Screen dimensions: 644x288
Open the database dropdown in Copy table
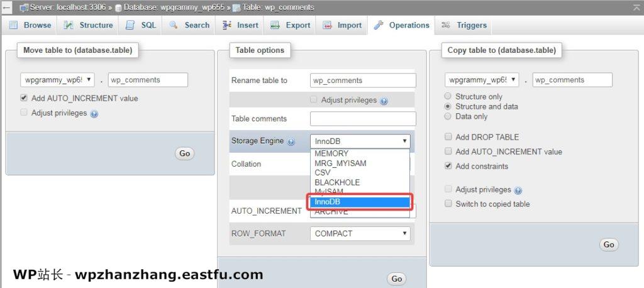[482, 80]
